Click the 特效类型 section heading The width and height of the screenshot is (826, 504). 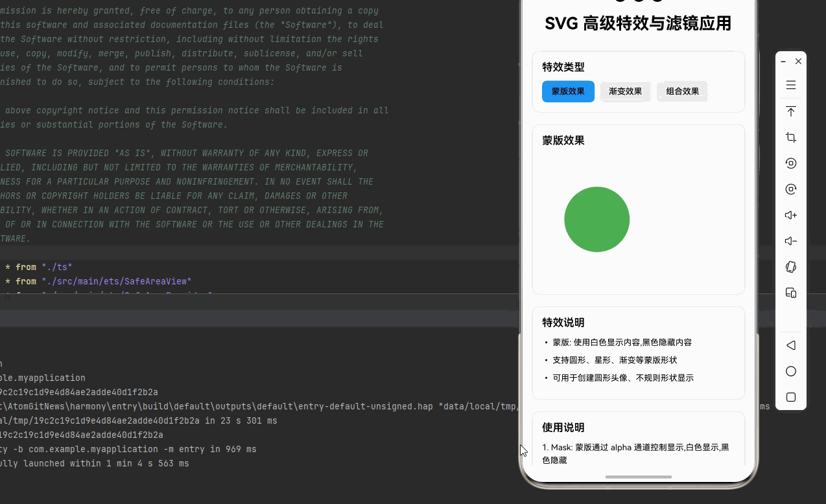pos(563,67)
